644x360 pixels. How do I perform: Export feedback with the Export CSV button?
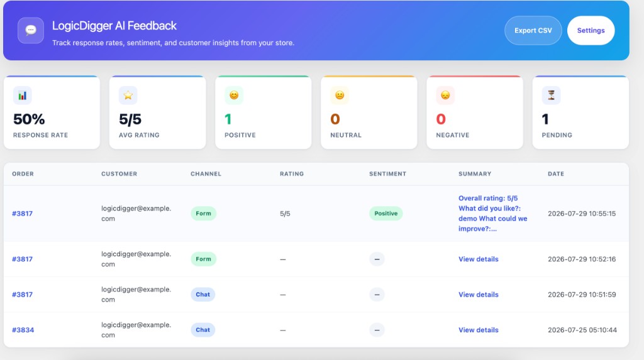tap(533, 30)
